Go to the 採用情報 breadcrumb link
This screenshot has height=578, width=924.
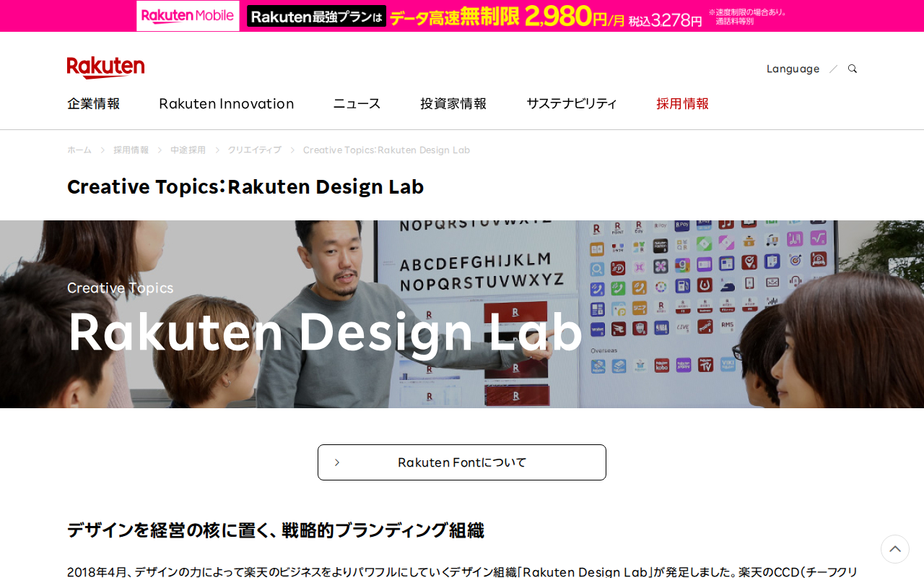point(131,150)
